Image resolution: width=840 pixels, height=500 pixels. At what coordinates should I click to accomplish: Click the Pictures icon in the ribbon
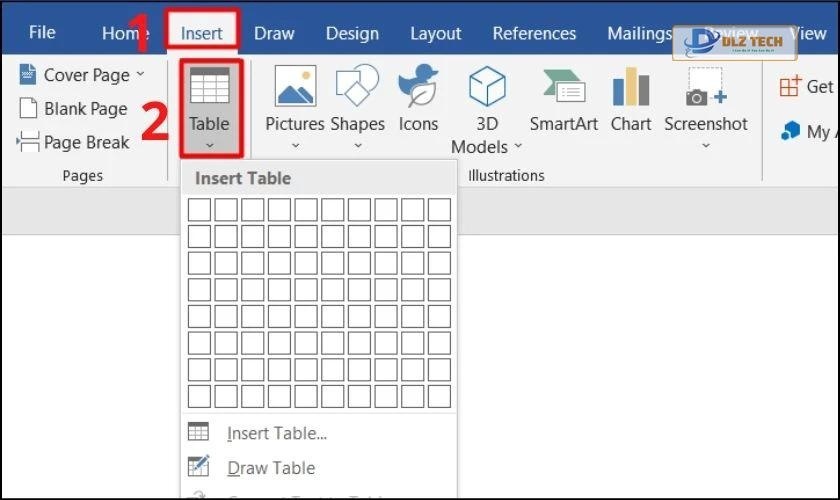pyautogui.click(x=295, y=88)
